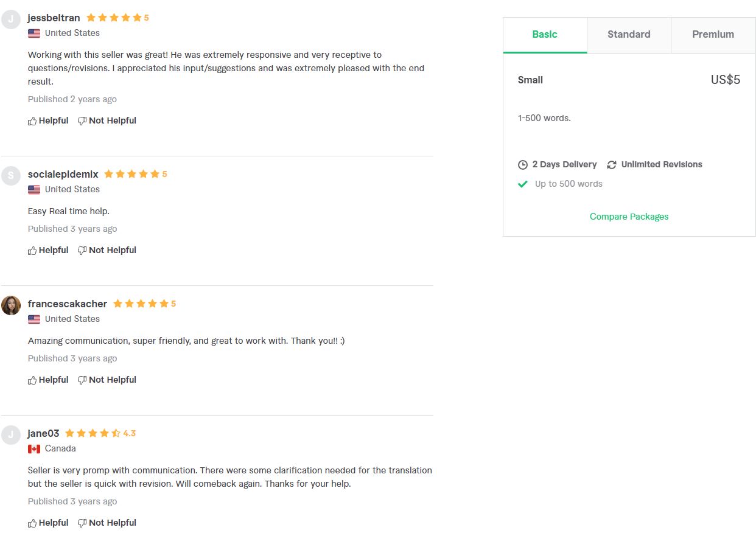
Task: Mark socialepidemix's review as Not Helpful
Action: pyautogui.click(x=107, y=250)
